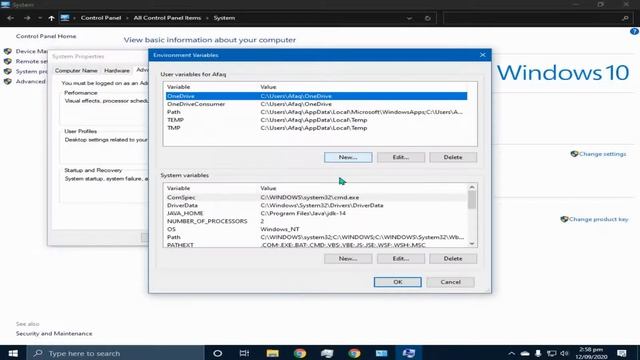Click the system variables scrollbar thumb

coord(472,200)
